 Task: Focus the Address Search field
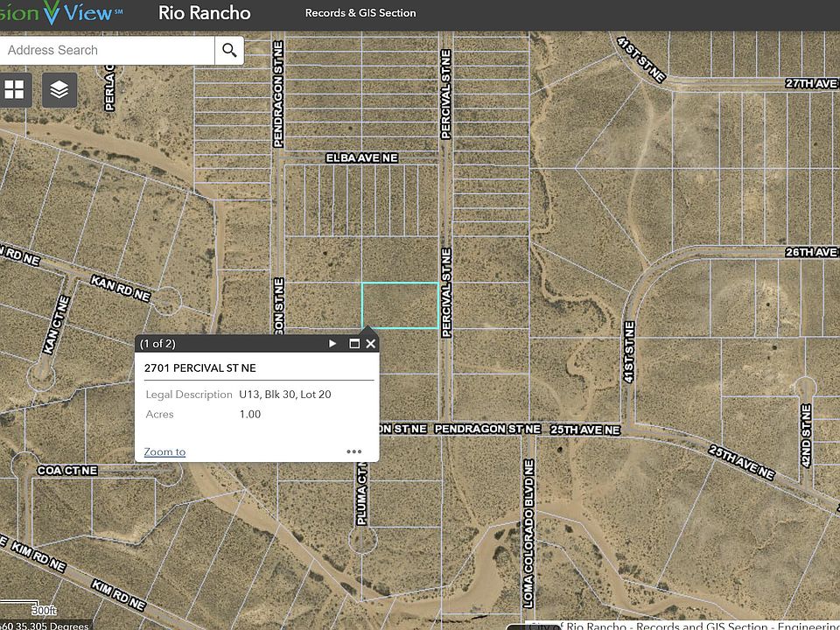[x=107, y=50]
